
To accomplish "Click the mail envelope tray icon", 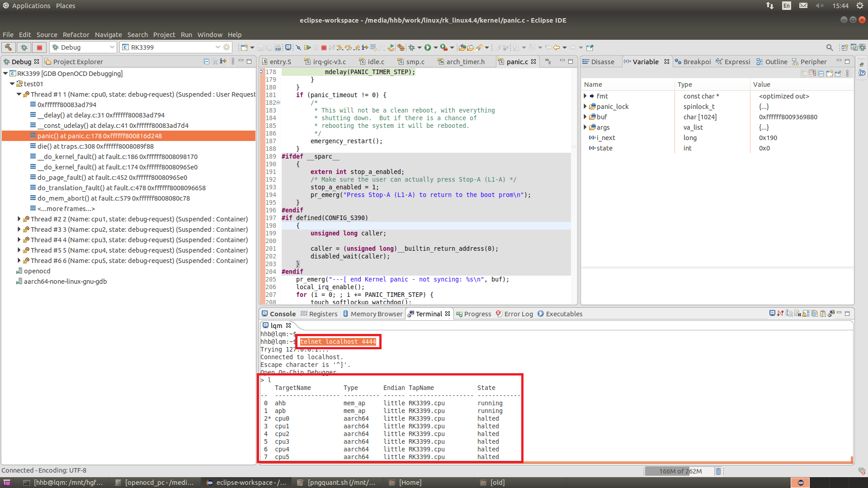I will coord(803,6).
